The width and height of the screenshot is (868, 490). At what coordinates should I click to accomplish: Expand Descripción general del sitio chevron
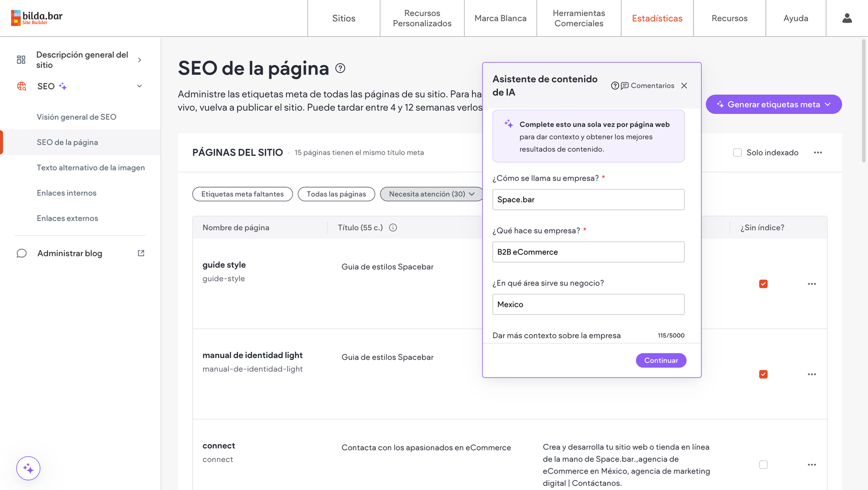(x=140, y=60)
